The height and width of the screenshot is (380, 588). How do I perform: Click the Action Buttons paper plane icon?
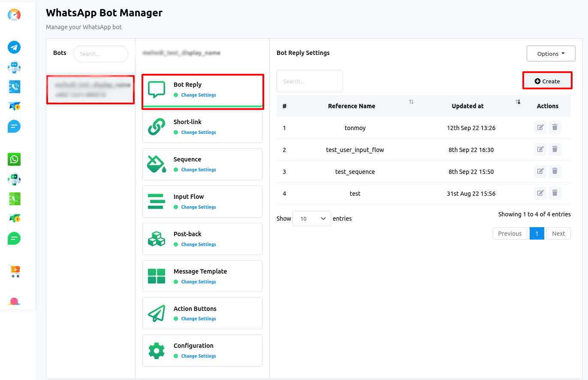157,313
